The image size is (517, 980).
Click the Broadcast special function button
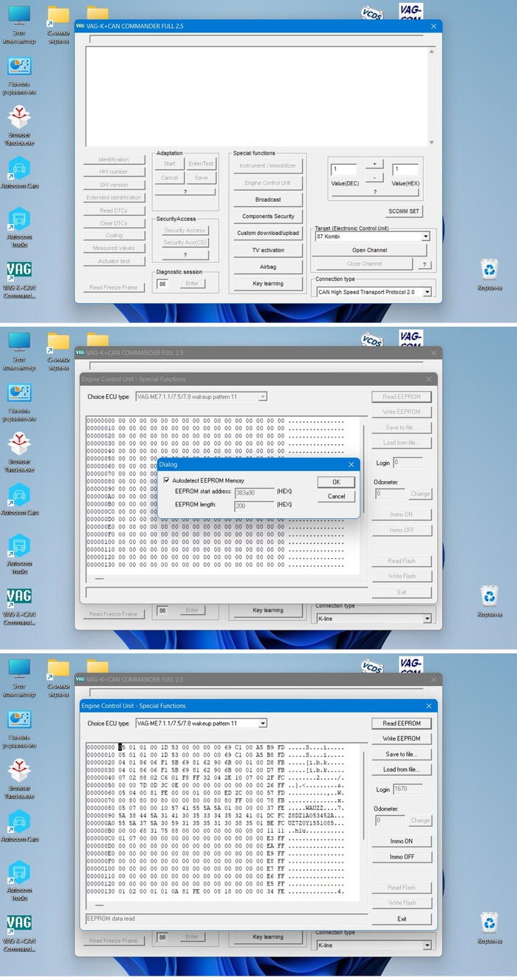coord(268,200)
